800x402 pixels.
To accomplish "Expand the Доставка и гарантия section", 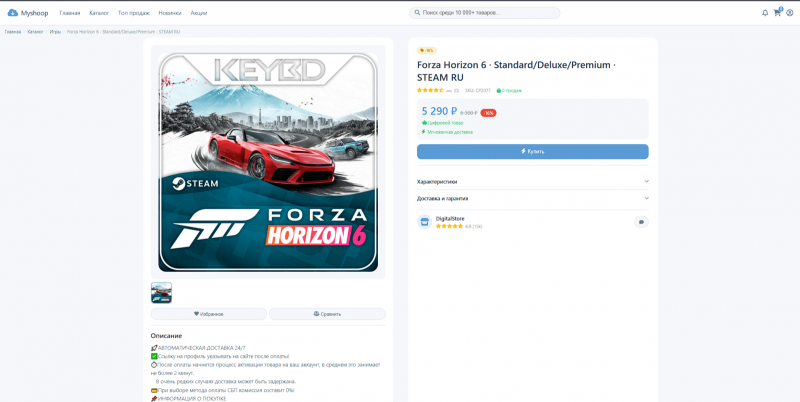I will (533, 198).
